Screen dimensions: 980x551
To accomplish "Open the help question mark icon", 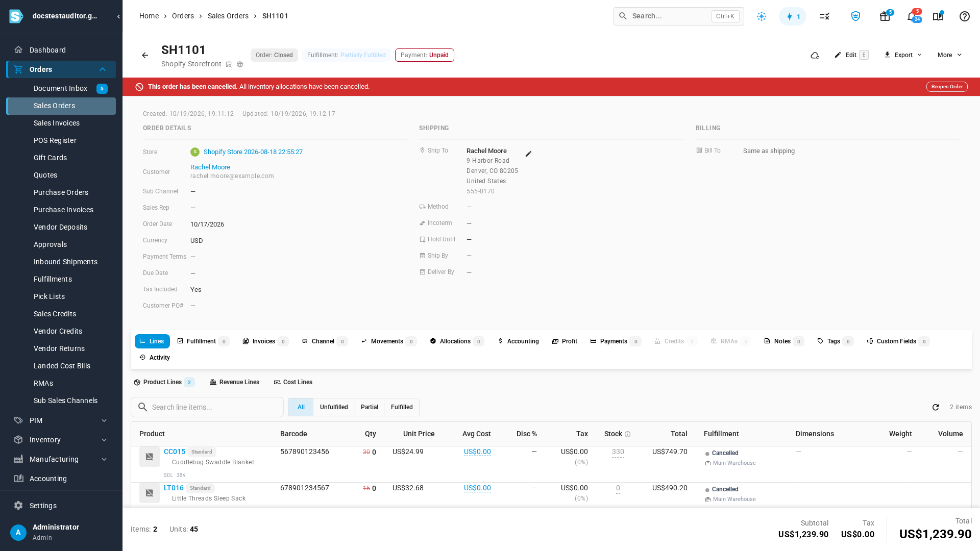I will pos(965,16).
